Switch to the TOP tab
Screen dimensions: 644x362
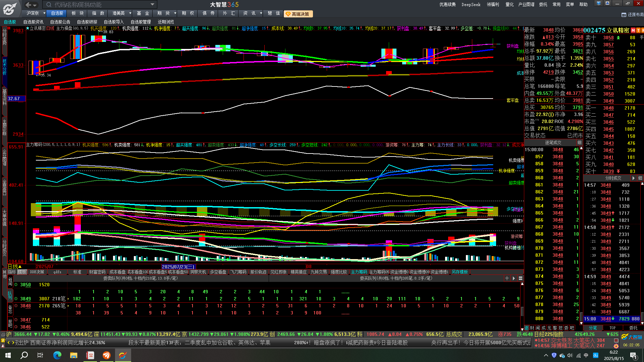(612, 328)
